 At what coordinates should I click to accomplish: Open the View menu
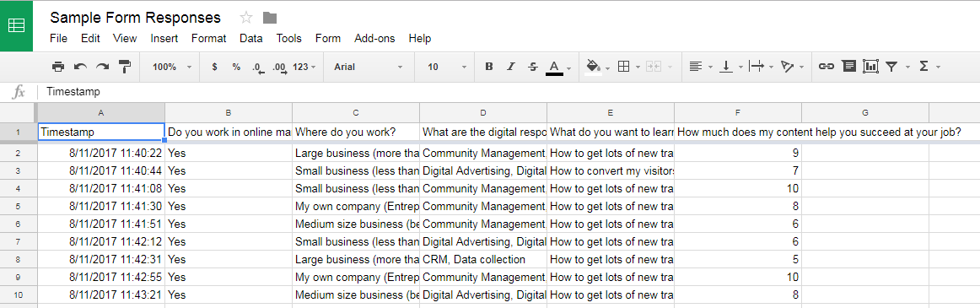pyautogui.click(x=125, y=39)
